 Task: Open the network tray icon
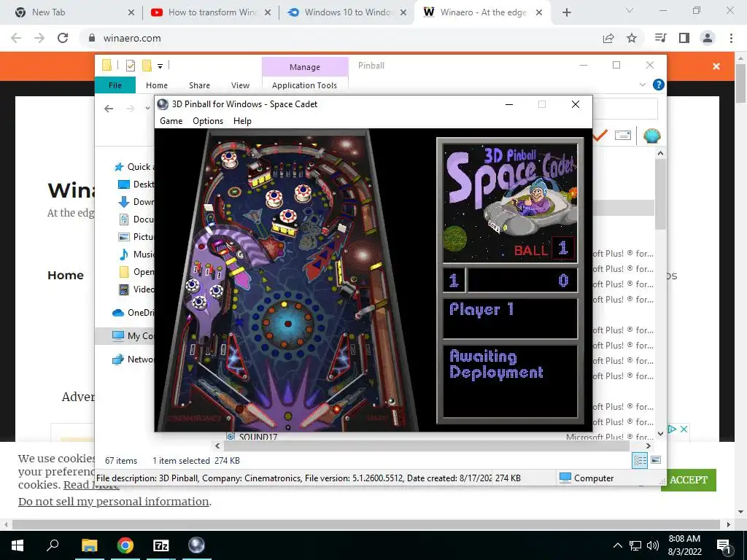635,545
